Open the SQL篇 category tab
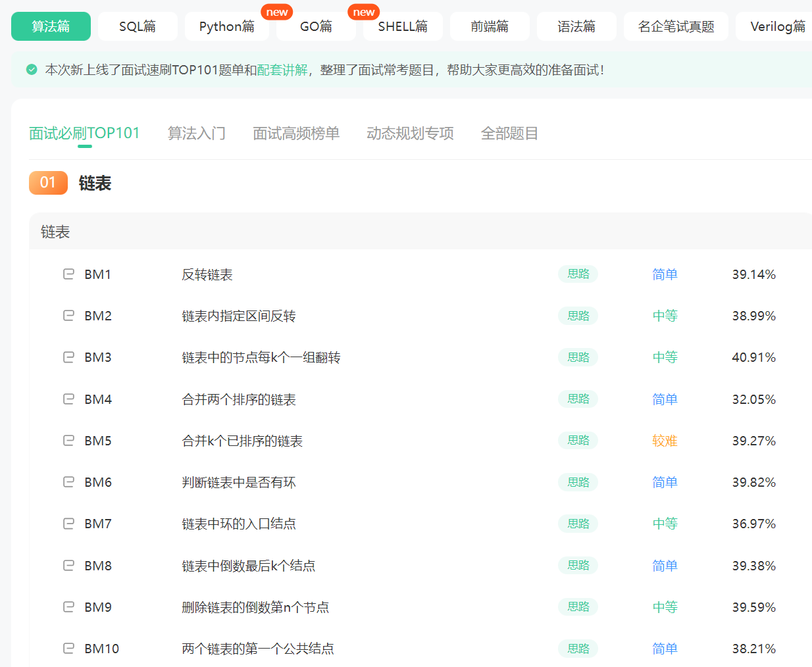812x667 pixels. pos(138,26)
